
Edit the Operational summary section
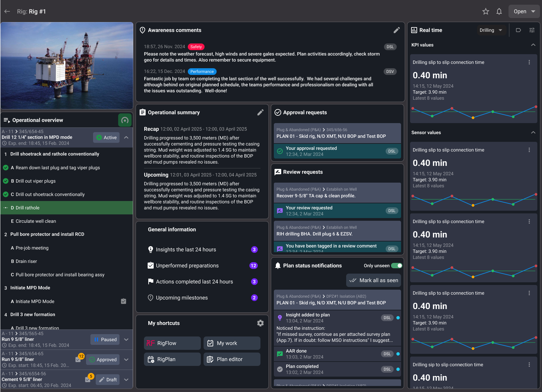260,112
